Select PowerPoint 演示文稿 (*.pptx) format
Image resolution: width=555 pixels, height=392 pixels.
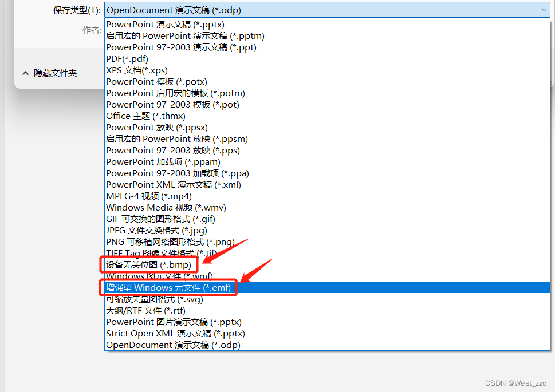[327, 25]
